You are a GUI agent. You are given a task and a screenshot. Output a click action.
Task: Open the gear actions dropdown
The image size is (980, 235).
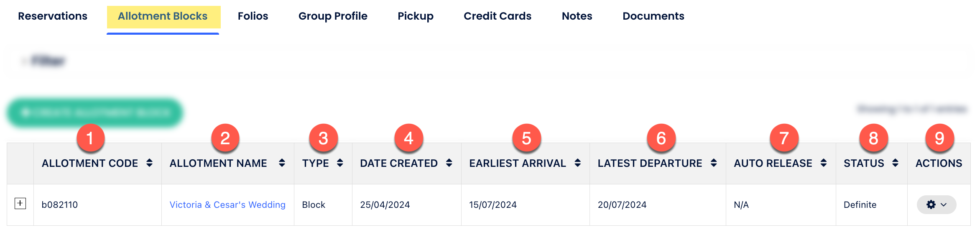(936, 204)
